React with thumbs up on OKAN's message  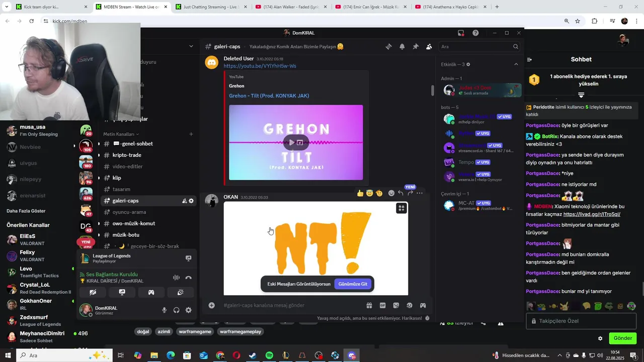[x=360, y=193]
